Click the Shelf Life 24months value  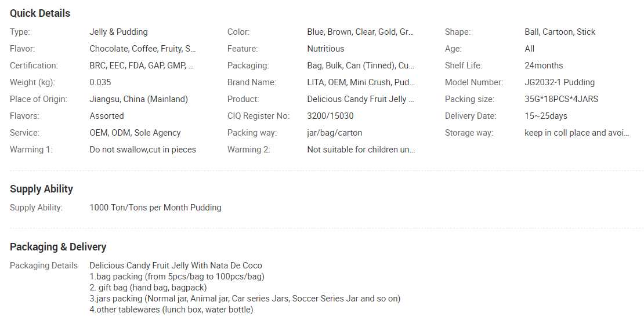click(544, 66)
